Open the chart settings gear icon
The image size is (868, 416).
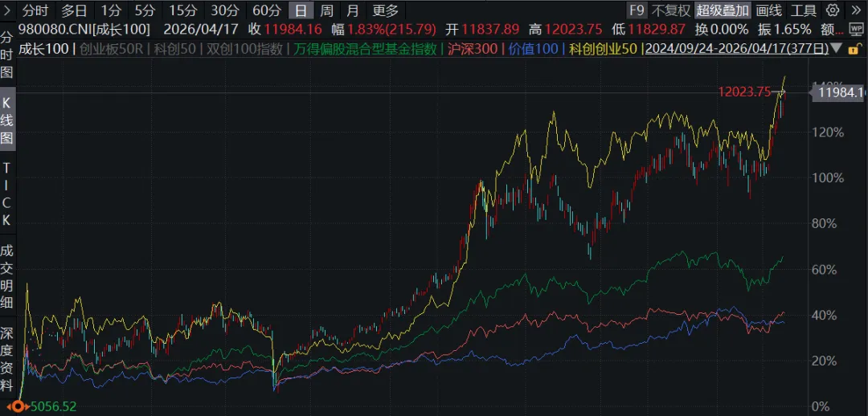(832, 10)
